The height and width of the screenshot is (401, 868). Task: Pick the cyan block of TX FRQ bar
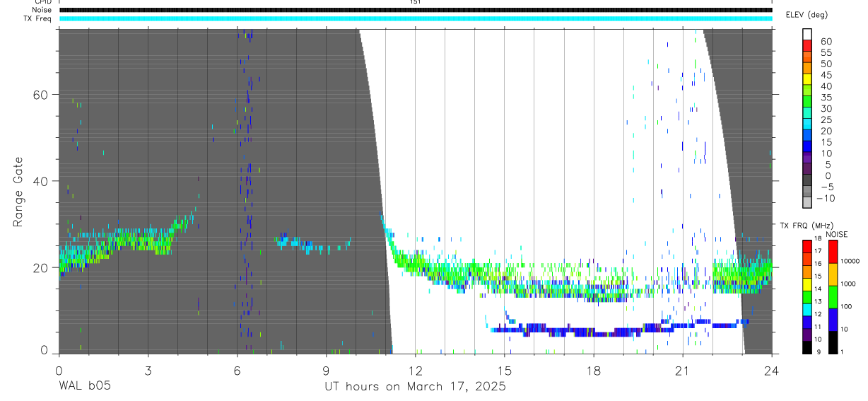[x=807, y=310]
